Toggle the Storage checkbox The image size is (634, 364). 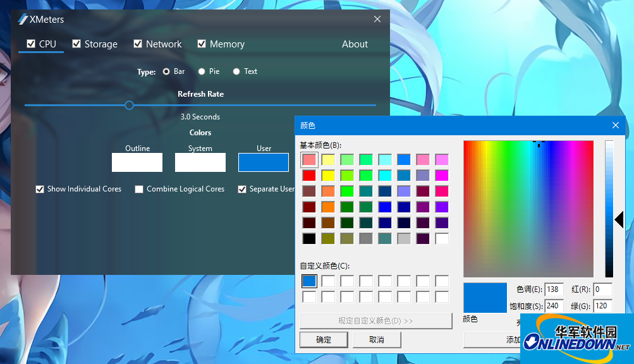(x=76, y=44)
